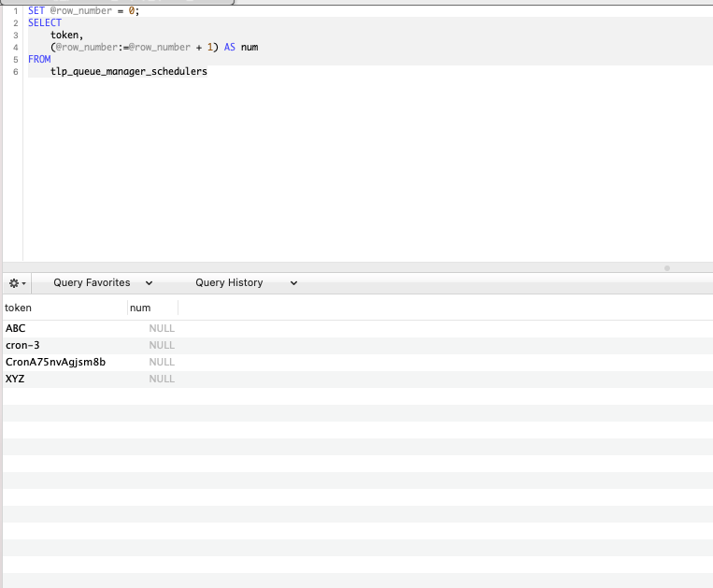
Task: Click the AS keyword on line 4
Action: [230, 47]
